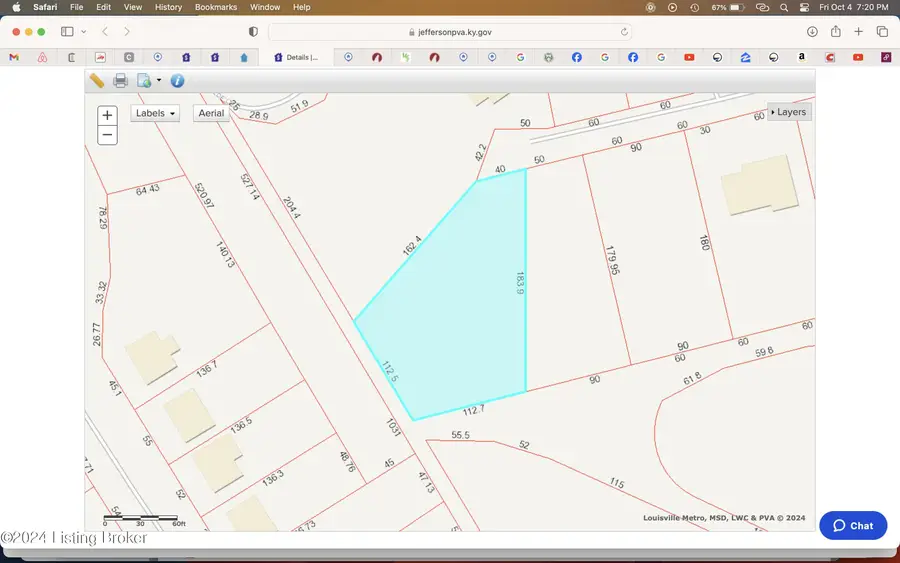Open the Labels dropdown

(155, 113)
